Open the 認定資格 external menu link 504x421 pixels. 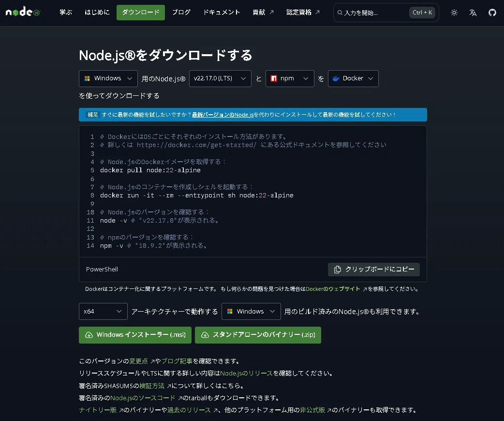click(303, 12)
